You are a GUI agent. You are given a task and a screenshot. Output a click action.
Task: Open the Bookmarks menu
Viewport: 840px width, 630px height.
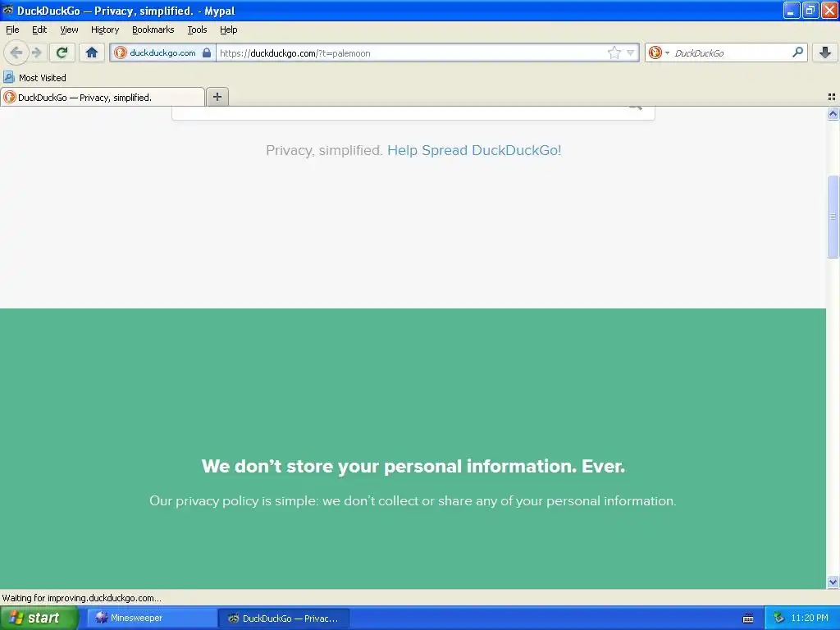(x=153, y=30)
